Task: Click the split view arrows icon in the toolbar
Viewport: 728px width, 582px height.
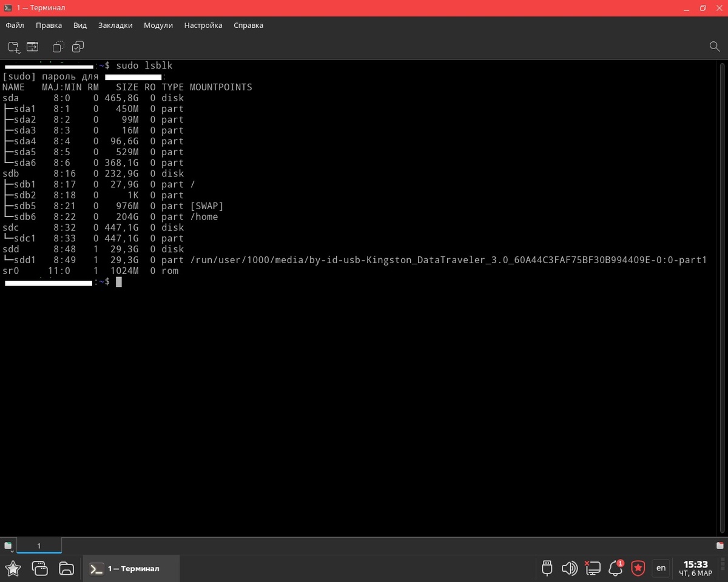Action: tap(32, 47)
